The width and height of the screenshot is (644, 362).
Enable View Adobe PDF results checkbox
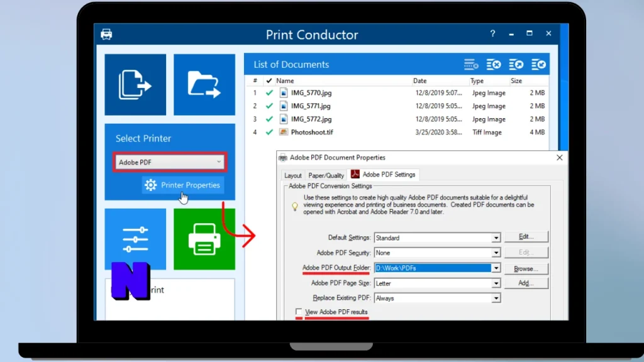(x=299, y=312)
